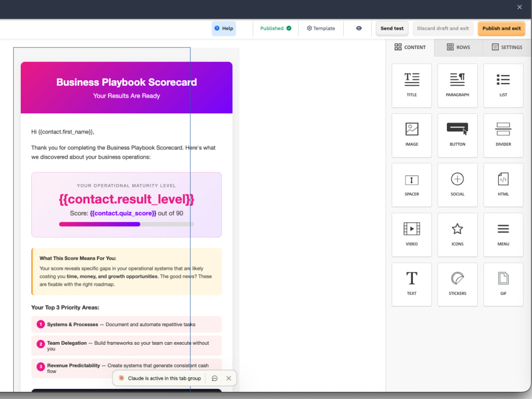Add a List content block

pos(503,86)
